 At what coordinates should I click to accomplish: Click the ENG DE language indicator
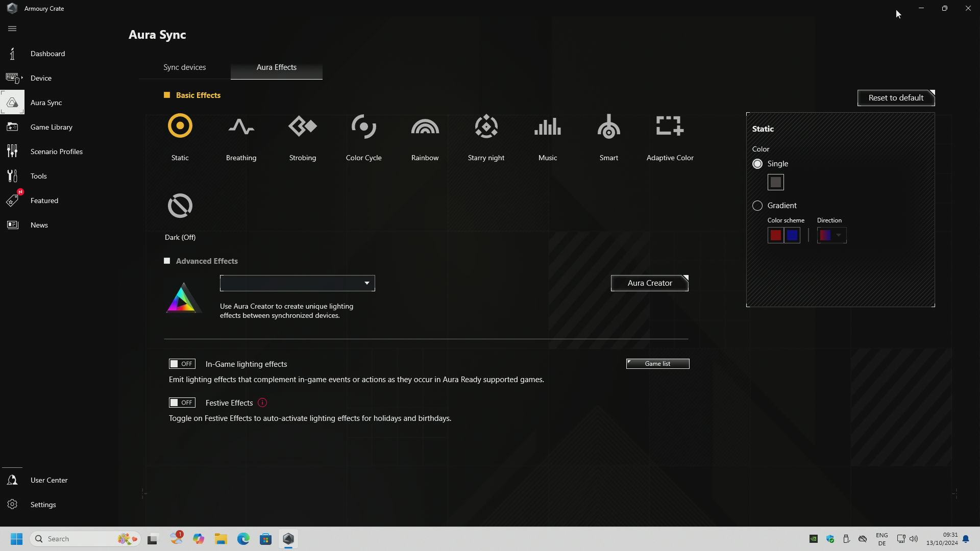point(881,539)
